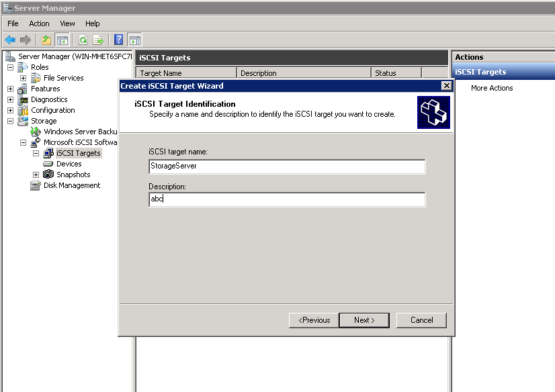Expand the File Services node

click(24, 78)
